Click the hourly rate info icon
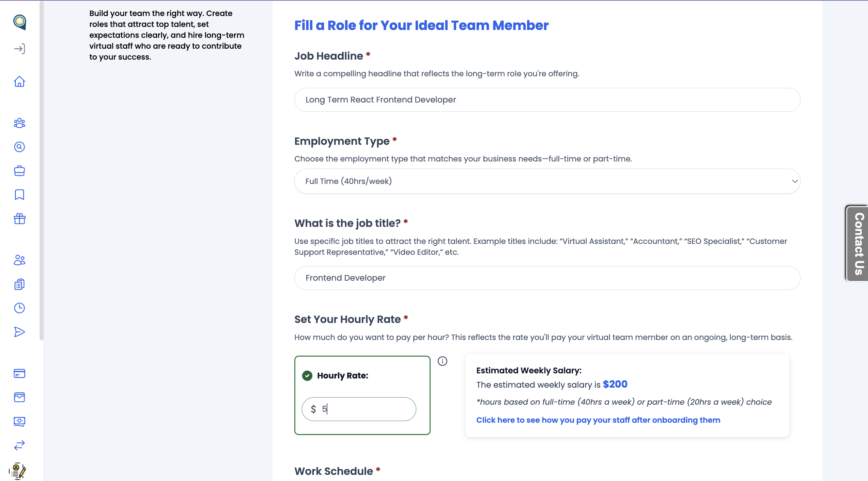The image size is (868, 481). click(442, 361)
